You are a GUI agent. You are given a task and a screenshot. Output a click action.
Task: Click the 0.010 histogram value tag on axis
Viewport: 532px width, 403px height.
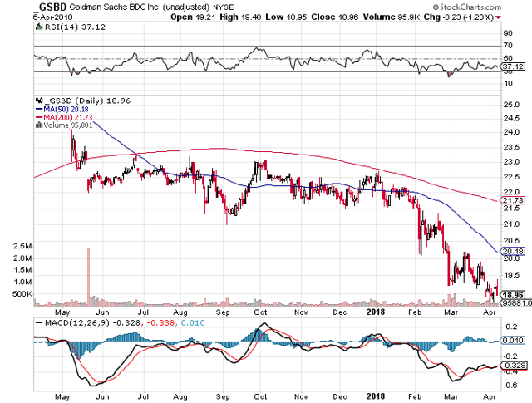click(x=513, y=340)
